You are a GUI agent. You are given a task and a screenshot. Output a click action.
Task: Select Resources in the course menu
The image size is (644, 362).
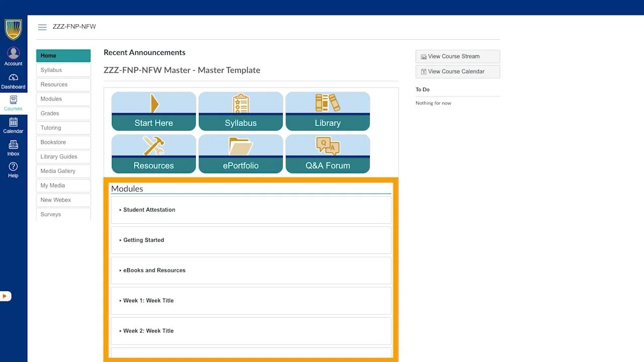pyautogui.click(x=63, y=84)
